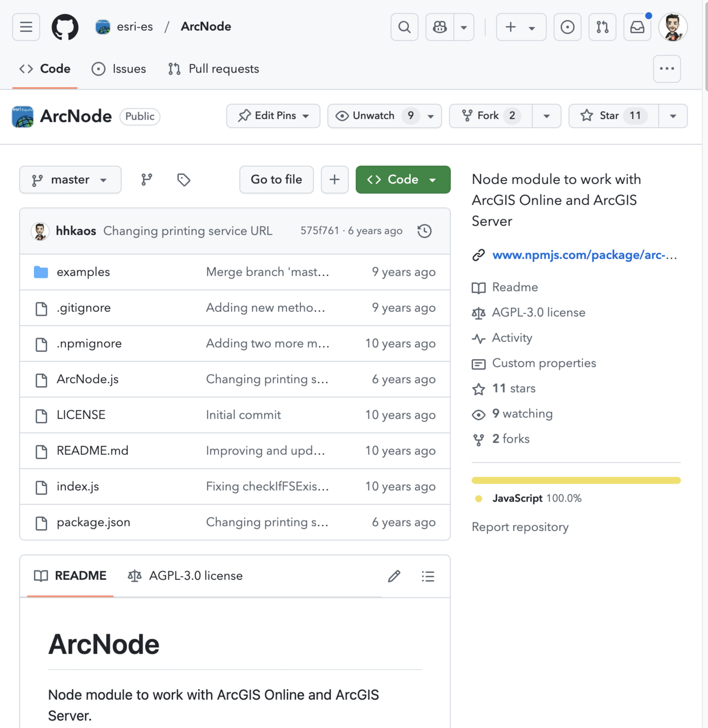Open commit hash 575f761
The height and width of the screenshot is (728, 708).
(x=320, y=231)
